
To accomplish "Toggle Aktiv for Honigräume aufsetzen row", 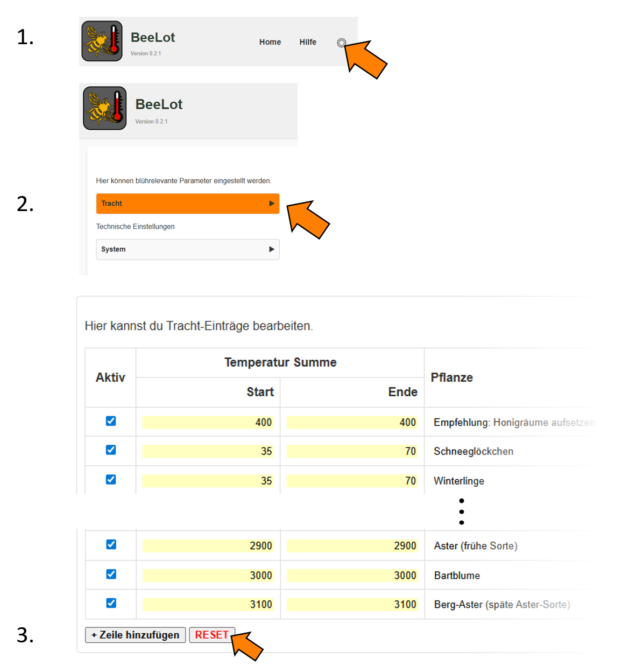I will tap(111, 421).
